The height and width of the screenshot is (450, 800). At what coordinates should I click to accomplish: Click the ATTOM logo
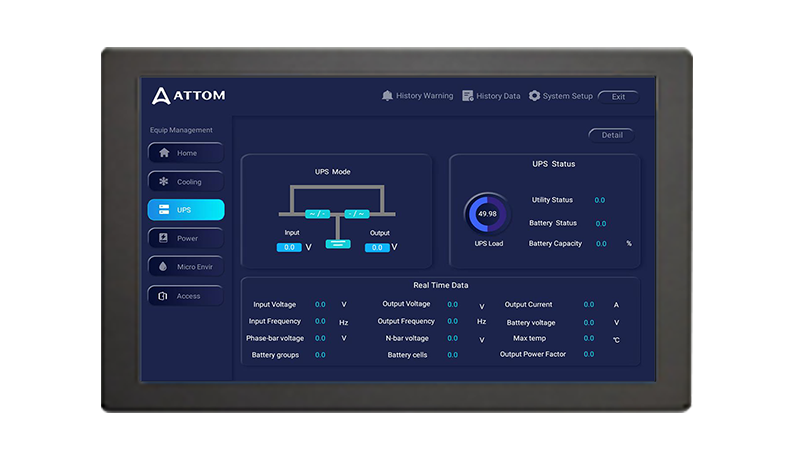(188, 96)
